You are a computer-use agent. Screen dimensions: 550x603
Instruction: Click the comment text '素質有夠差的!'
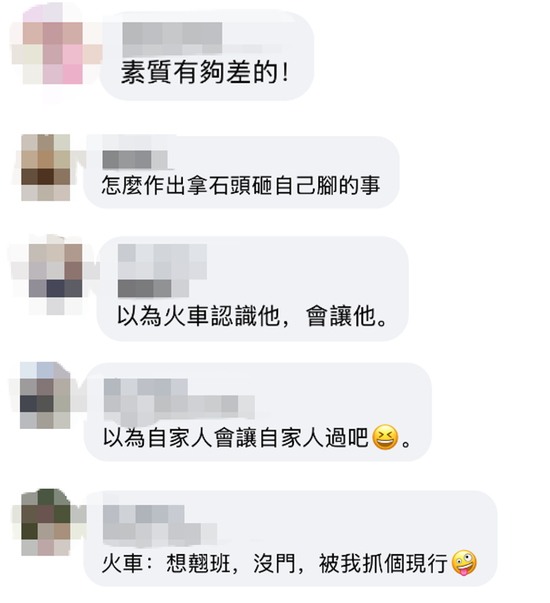pyautogui.click(x=205, y=72)
